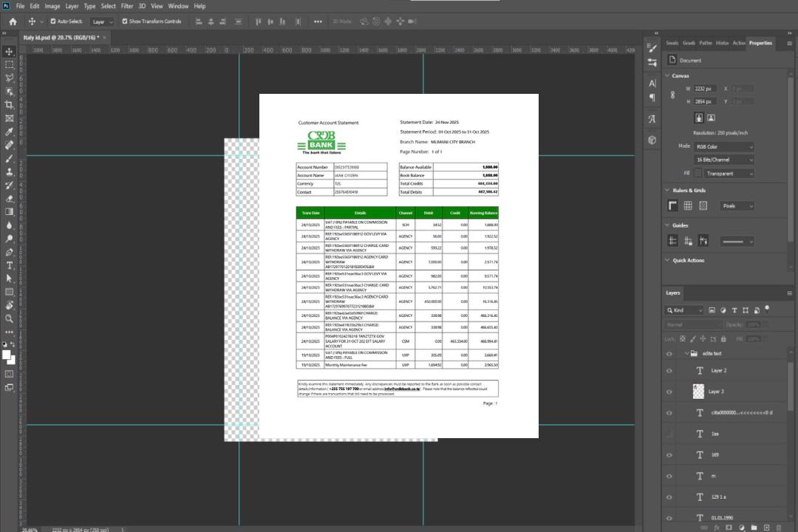Set canvas to portrait orientation
This screenshot has height=532, width=798.
[x=699, y=118]
